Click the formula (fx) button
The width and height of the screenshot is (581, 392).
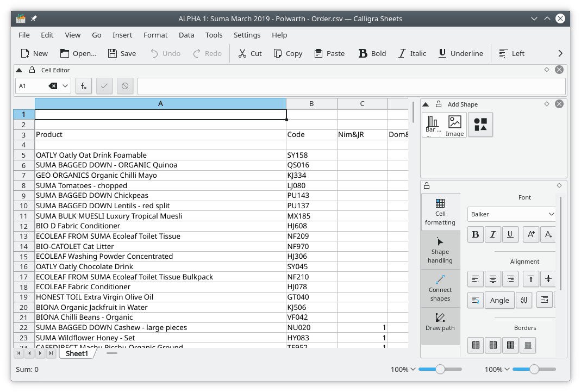point(83,86)
